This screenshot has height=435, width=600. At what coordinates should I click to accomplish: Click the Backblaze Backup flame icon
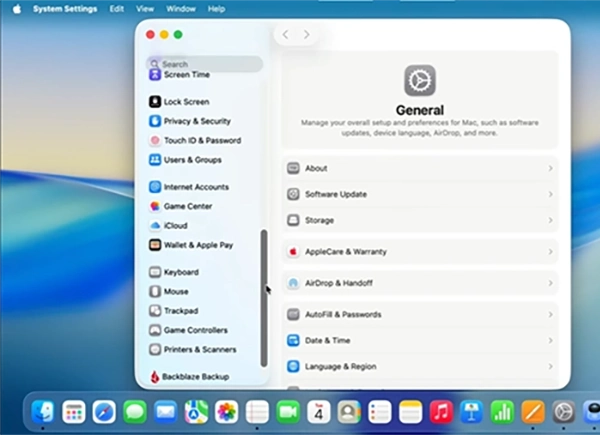tap(155, 377)
